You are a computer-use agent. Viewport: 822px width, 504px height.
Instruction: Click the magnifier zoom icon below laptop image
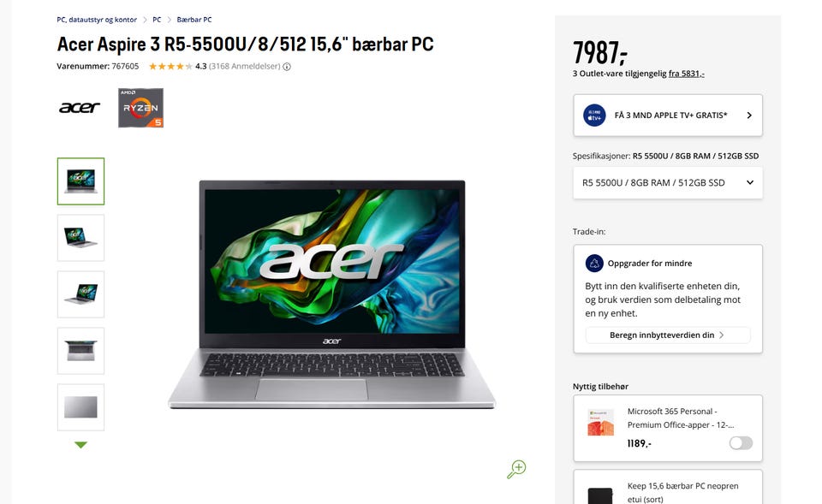tap(516, 469)
